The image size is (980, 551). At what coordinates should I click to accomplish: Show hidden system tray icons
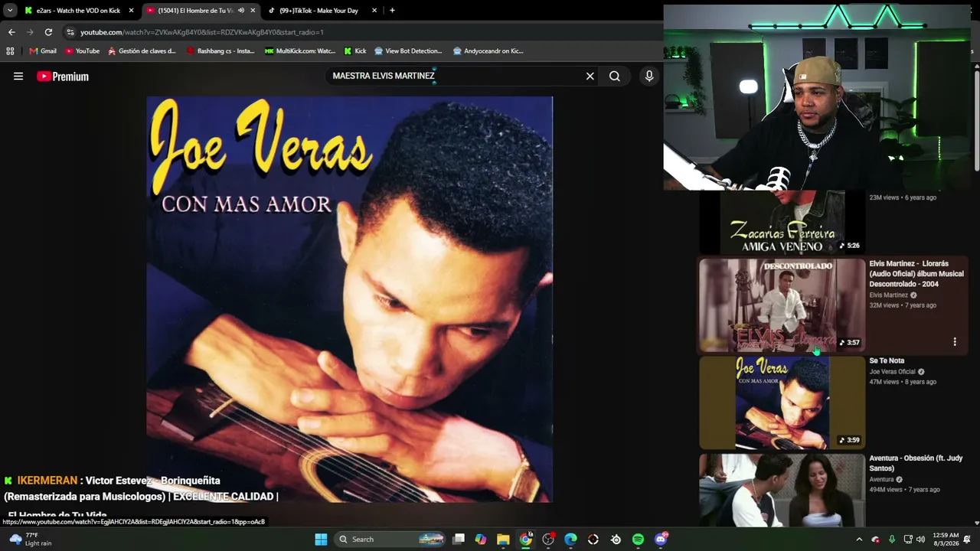click(859, 540)
